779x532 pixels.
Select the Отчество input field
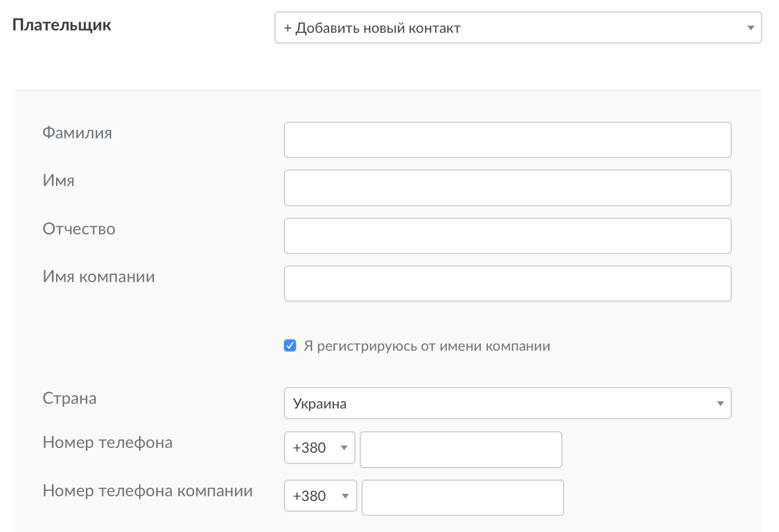pos(508,236)
